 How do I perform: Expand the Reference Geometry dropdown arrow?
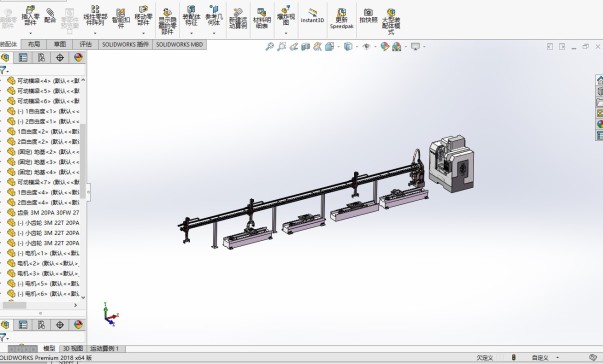tap(214, 33)
